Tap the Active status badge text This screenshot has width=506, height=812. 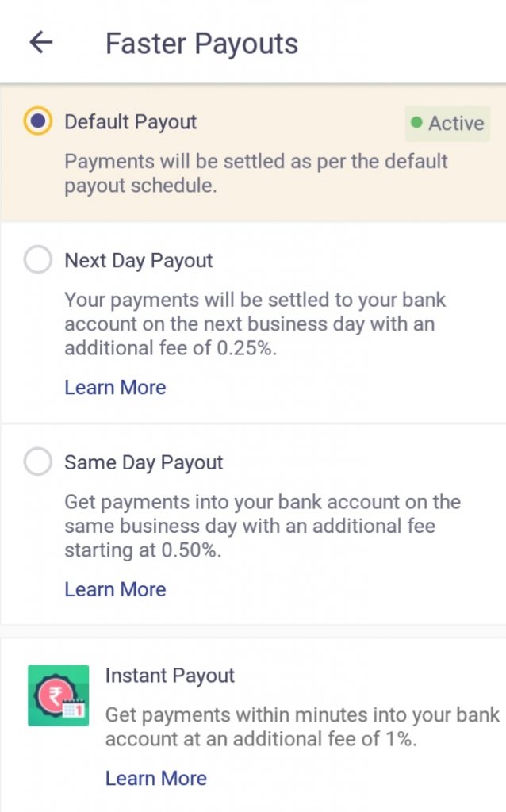coord(456,124)
